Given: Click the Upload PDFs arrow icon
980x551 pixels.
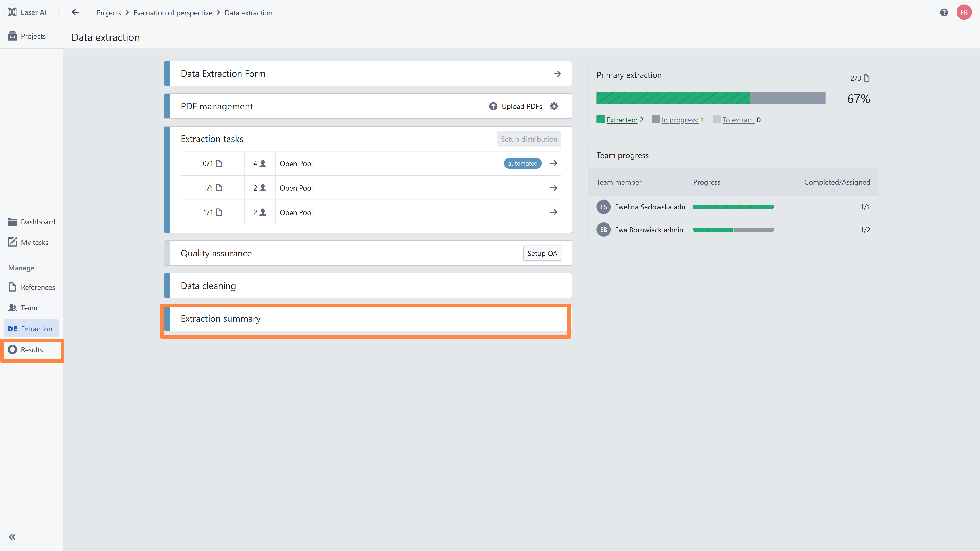Looking at the screenshot, I should tap(493, 106).
